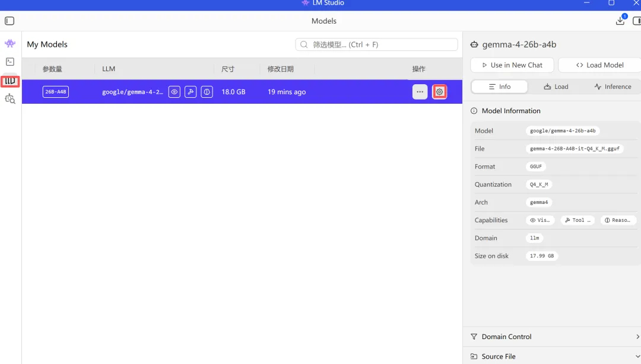
Task: Click the 26B-A4B parameter badge
Action: pyautogui.click(x=56, y=92)
